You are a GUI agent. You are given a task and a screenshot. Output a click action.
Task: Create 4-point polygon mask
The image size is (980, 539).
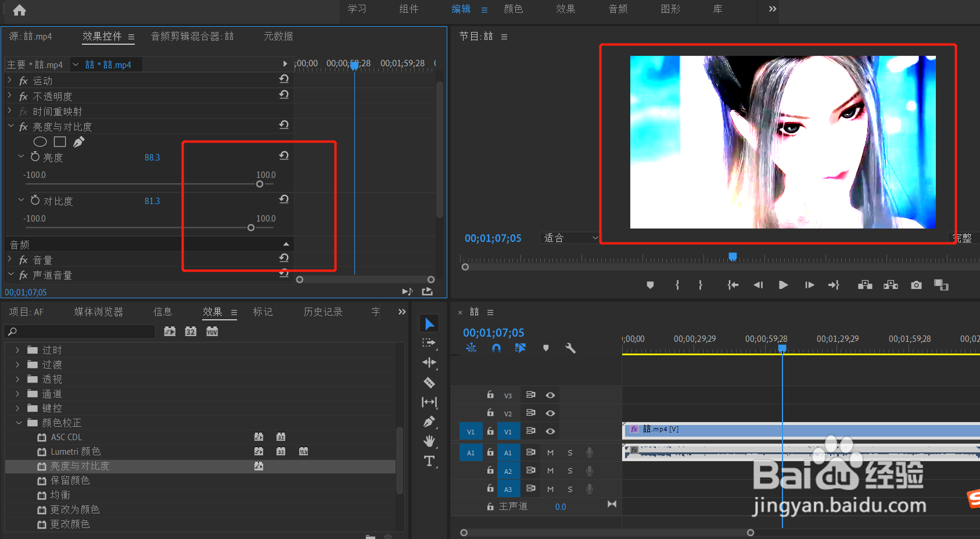pos(60,142)
